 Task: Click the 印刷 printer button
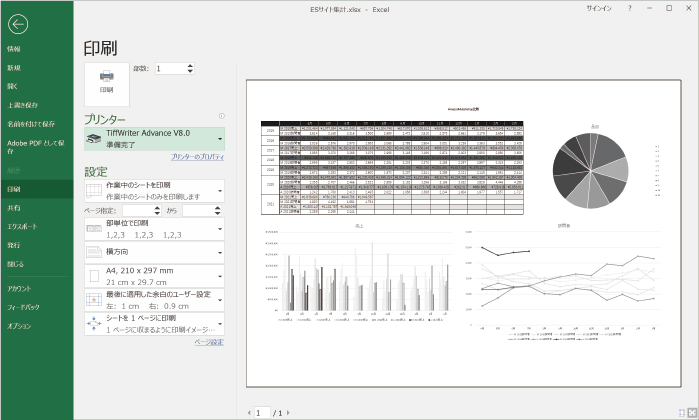click(x=106, y=80)
